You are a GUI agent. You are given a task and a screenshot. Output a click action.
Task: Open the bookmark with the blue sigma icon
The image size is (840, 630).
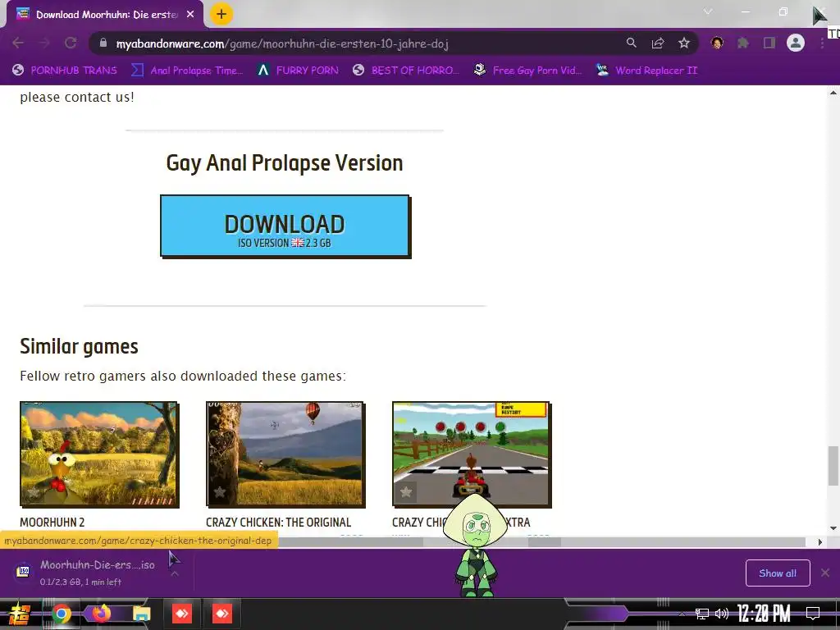click(188, 71)
